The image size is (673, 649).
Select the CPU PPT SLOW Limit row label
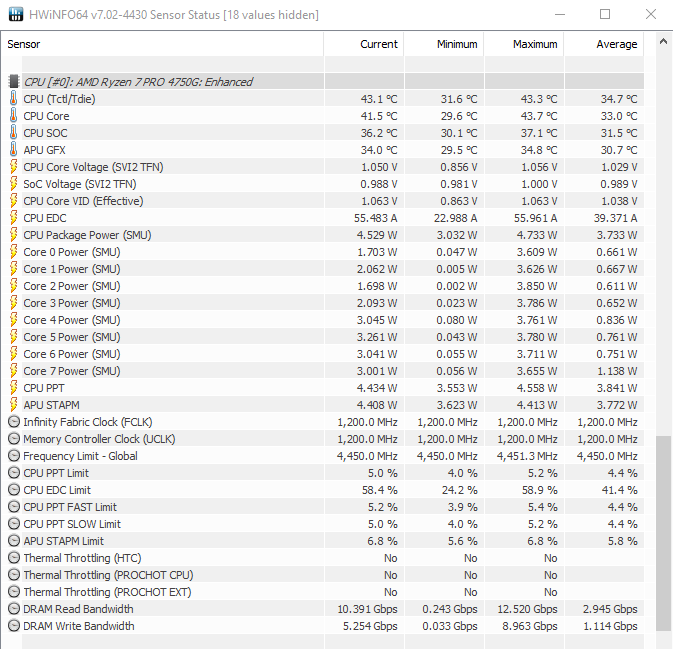[72, 524]
